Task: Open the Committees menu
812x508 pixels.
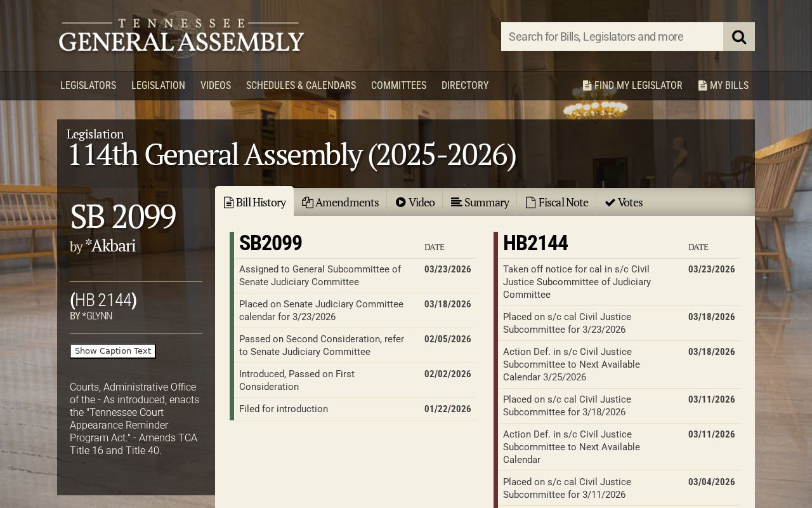Action: 398,85
